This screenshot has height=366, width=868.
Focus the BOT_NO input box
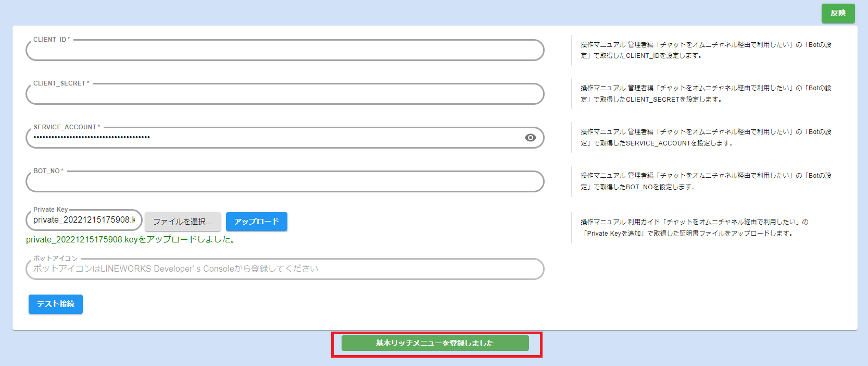pyautogui.click(x=284, y=182)
